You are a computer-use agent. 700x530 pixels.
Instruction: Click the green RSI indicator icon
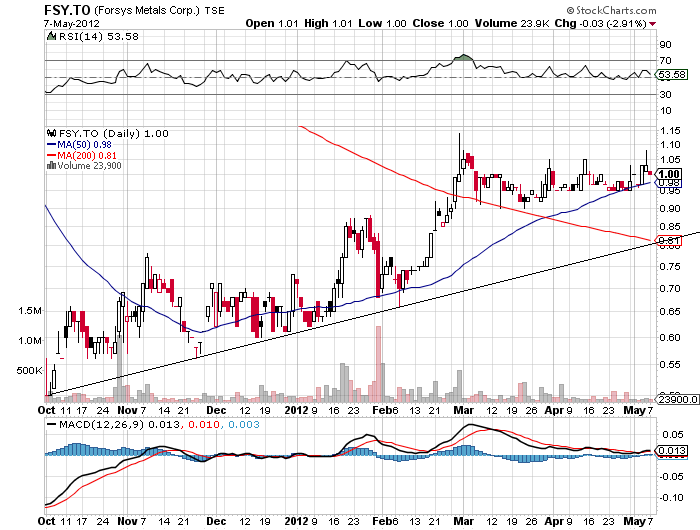pos(51,36)
